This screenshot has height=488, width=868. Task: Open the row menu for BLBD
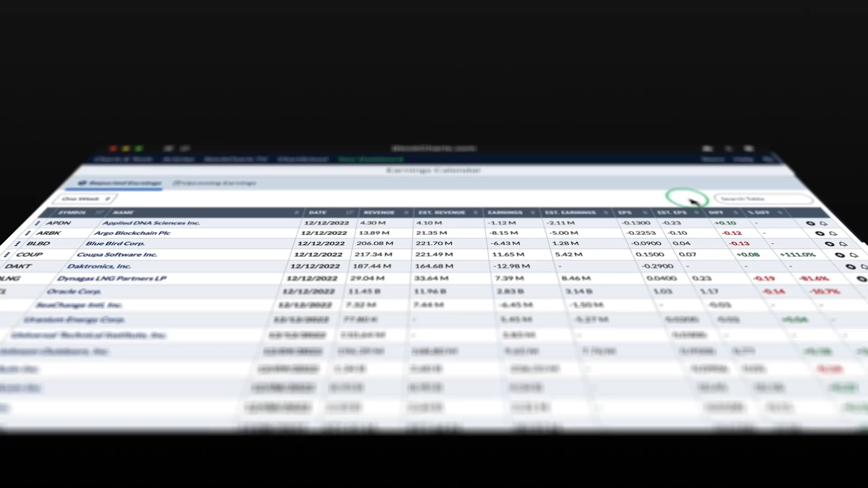click(17, 244)
